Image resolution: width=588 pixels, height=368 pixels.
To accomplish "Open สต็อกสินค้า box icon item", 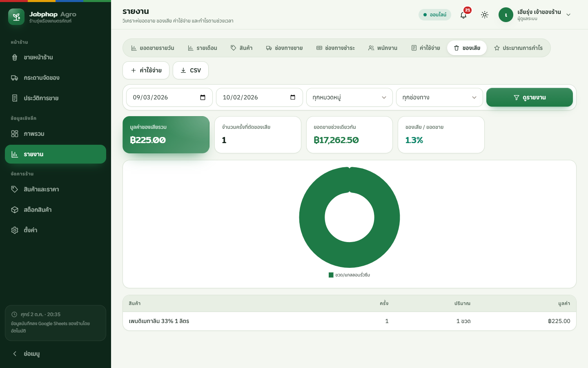I will [x=56, y=210].
